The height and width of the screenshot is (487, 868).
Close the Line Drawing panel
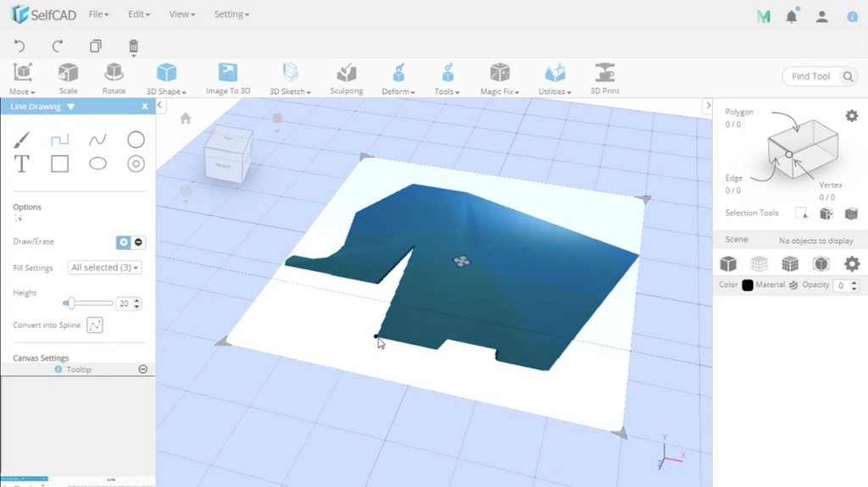tap(145, 106)
